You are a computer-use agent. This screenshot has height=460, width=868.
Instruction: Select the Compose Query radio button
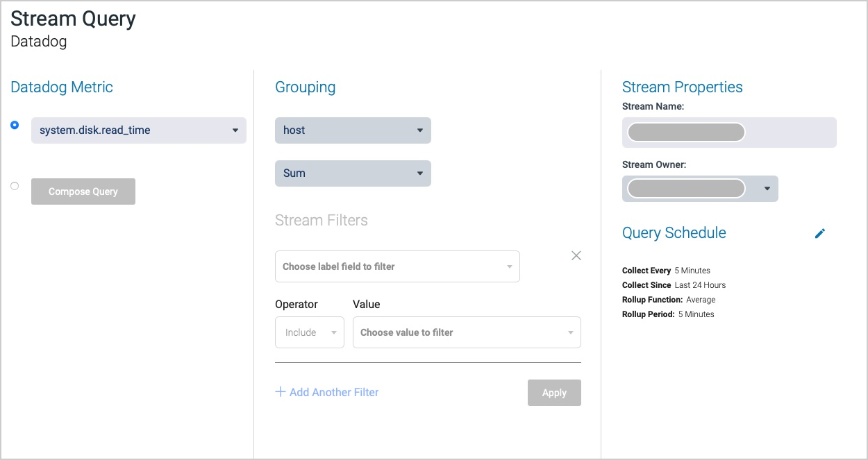coord(15,186)
